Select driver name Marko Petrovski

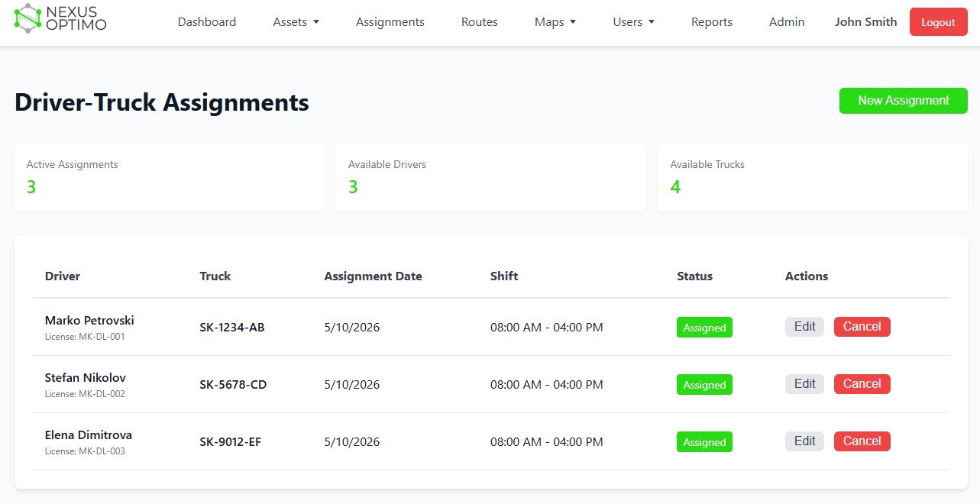coord(89,321)
